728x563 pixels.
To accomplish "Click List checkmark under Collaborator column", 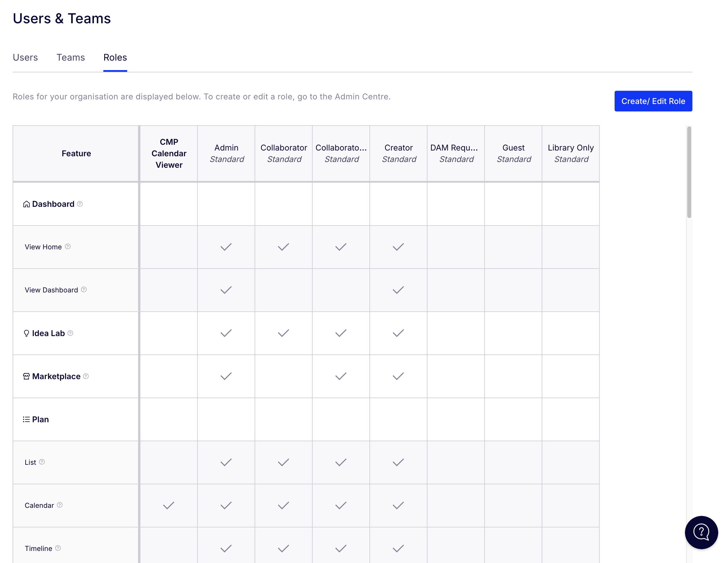I will [x=283, y=462].
